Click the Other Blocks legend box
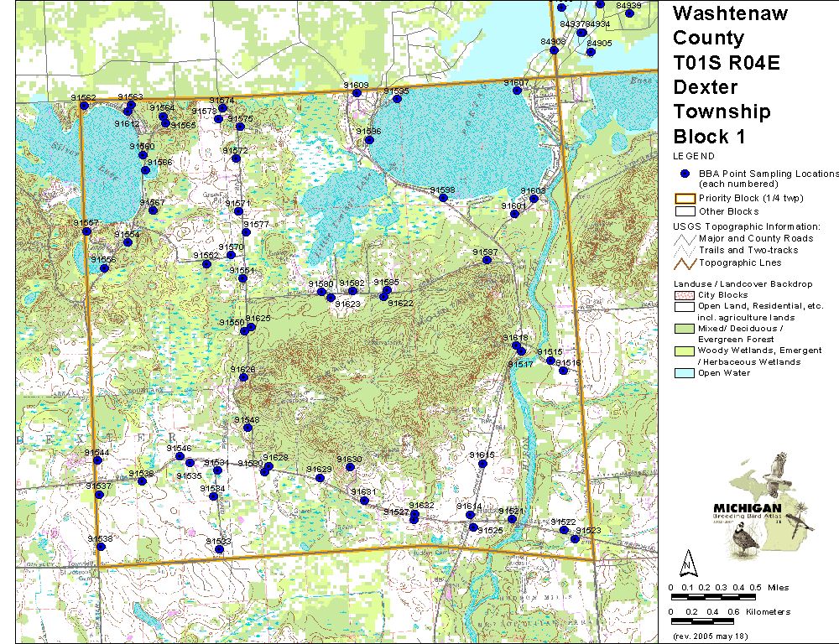The width and height of the screenshot is (839, 644). [684, 211]
